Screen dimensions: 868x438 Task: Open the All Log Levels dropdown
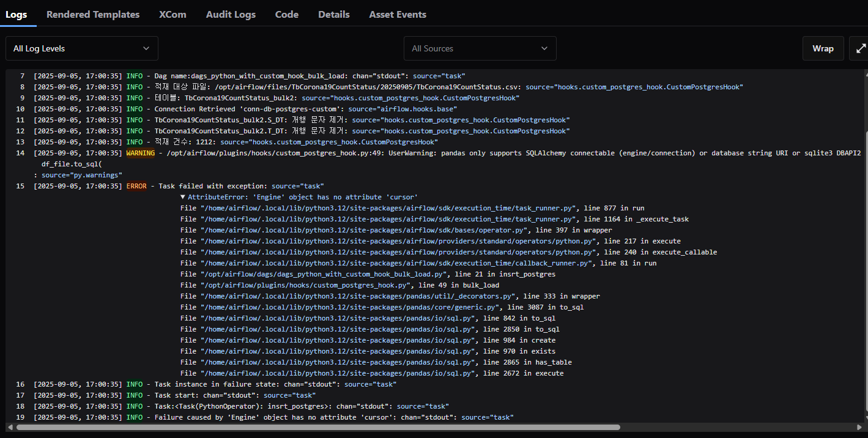pos(82,48)
